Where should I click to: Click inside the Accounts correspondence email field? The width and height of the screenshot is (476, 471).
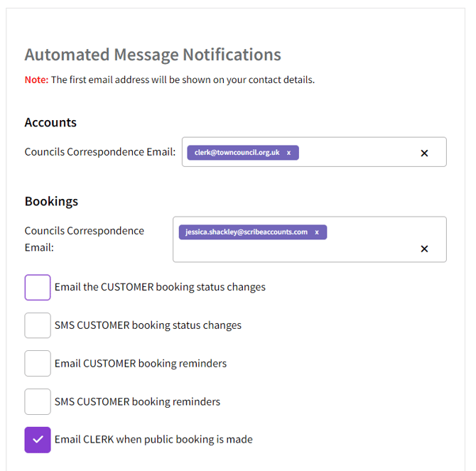click(355, 153)
